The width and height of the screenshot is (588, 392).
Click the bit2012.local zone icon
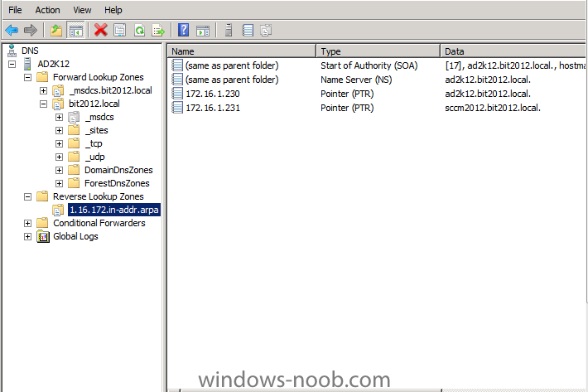[x=58, y=104]
